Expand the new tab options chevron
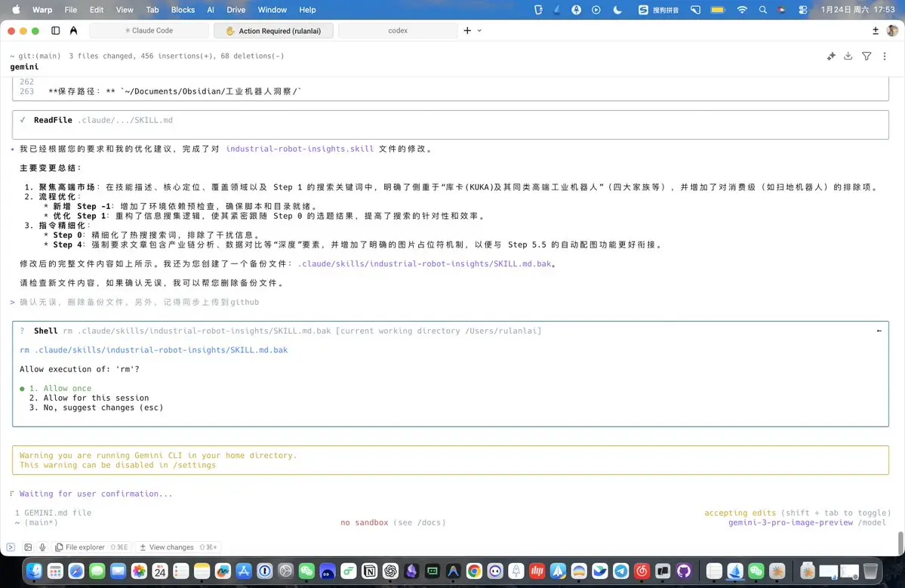 tap(479, 31)
